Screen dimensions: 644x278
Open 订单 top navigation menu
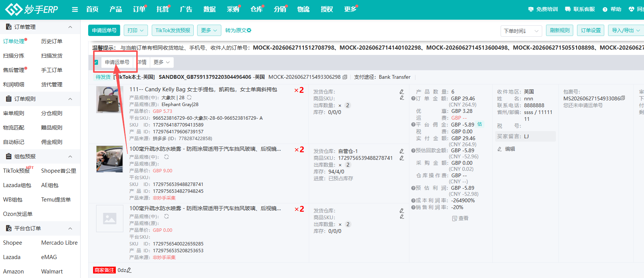tap(139, 9)
